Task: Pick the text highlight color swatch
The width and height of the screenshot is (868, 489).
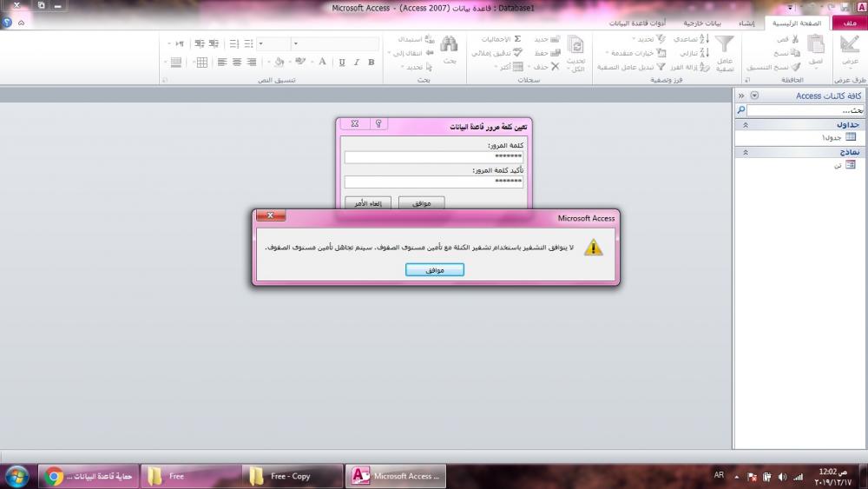Action: pos(300,62)
